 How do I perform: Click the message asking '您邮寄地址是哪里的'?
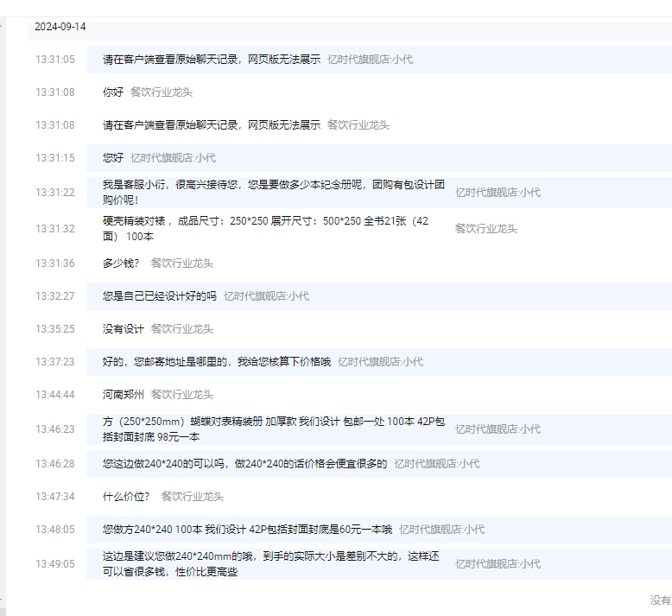point(217,362)
